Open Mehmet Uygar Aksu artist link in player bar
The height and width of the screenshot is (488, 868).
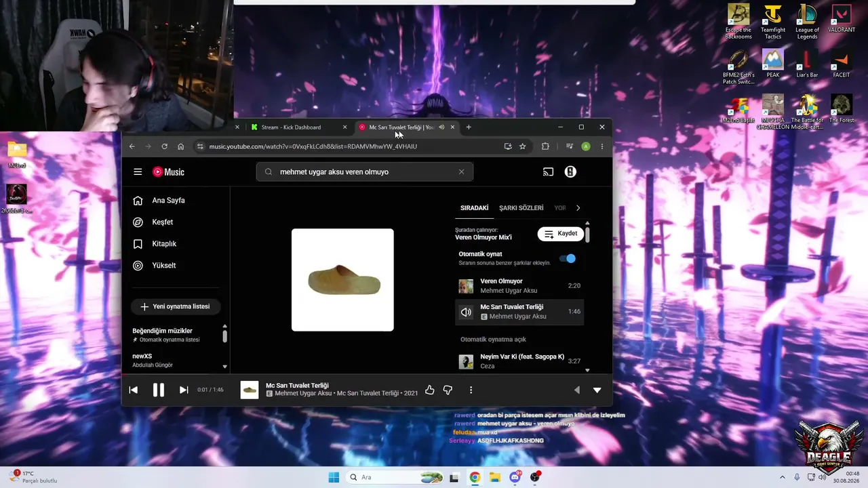tap(303, 394)
